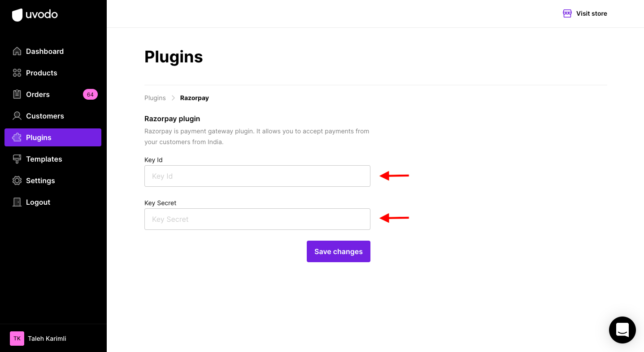Open the Customers menu item

click(53, 116)
